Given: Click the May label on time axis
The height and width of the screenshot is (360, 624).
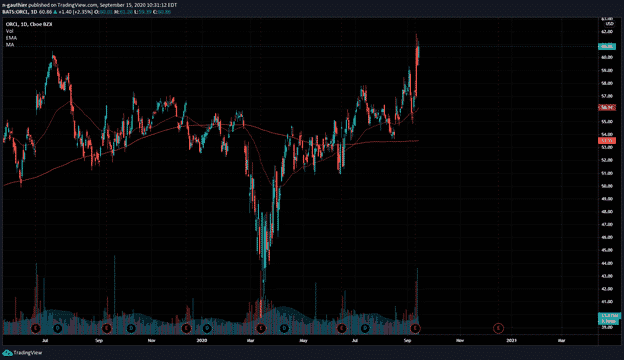Looking at the screenshot, I should tap(304, 341).
